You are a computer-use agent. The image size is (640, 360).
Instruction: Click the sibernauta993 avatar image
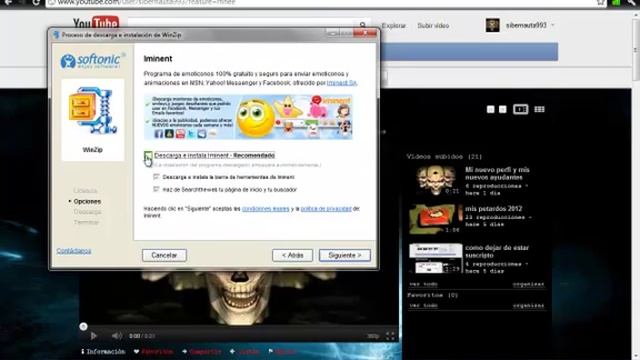pos(493,25)
